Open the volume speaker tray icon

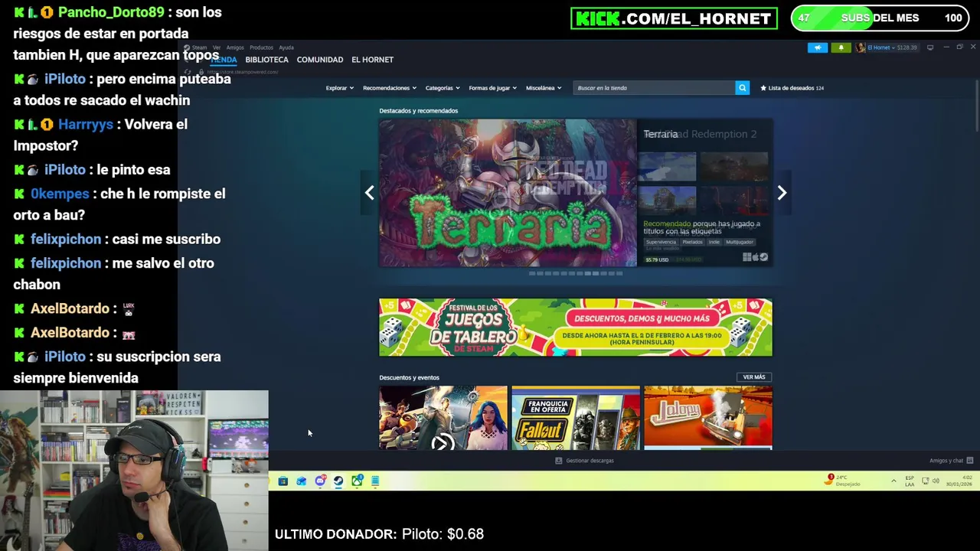click(936, 481)
